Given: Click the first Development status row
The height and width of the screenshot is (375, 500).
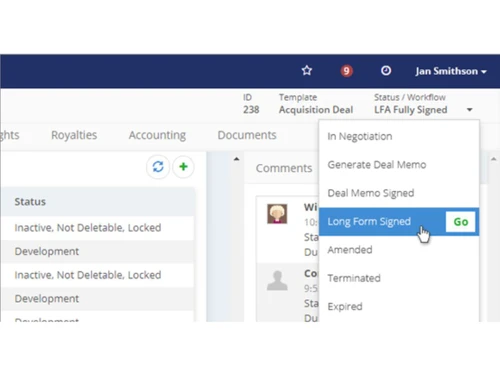Looking at the screenshot, I should click(x=98, y=251).
